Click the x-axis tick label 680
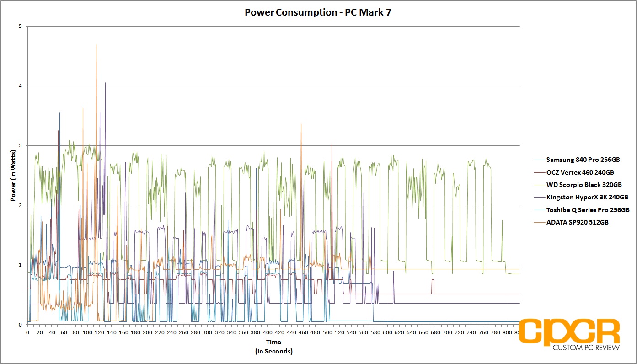637x364 pixels. (x=435, y=332)
